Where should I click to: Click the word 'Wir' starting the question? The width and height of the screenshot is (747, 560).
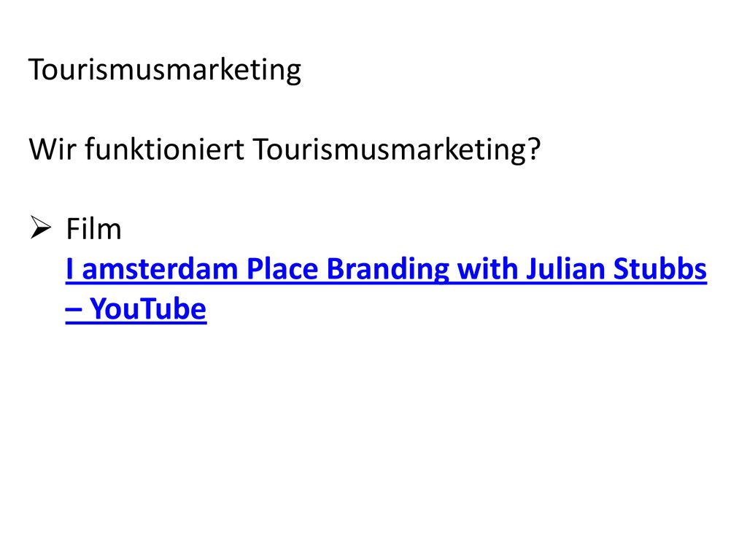click(53, 149)
